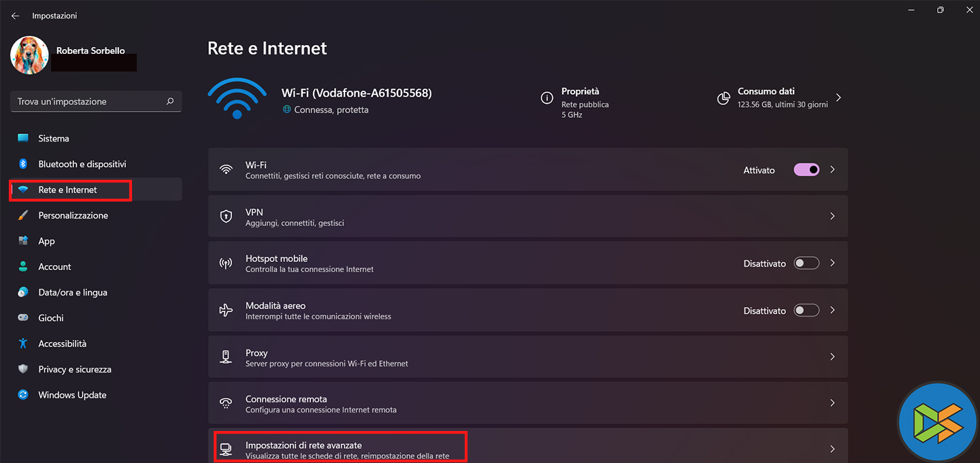This screenshot has width=980, height=463.
Task: Open Personalizzazione in the sidebar
Action: pyautogui.click(x=73, y=215)
